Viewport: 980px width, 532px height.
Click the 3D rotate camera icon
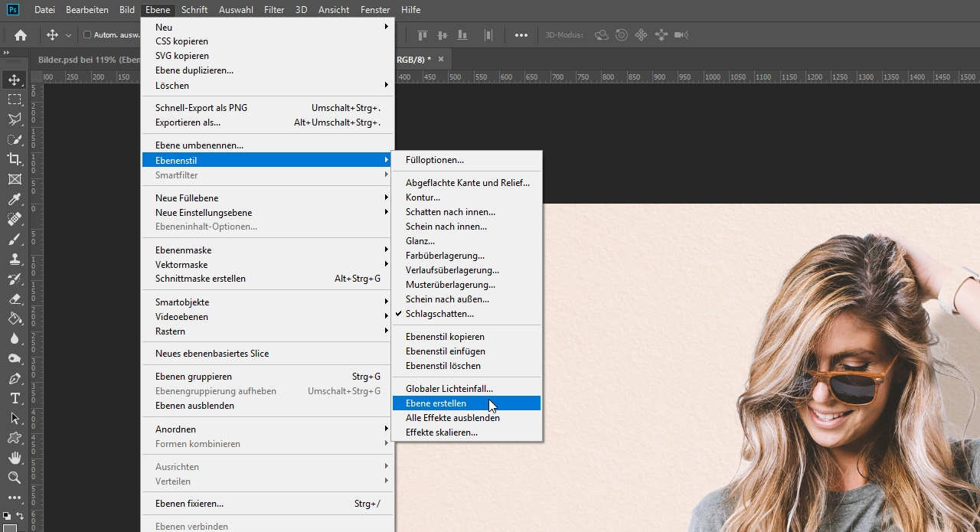tap(602, 35)
